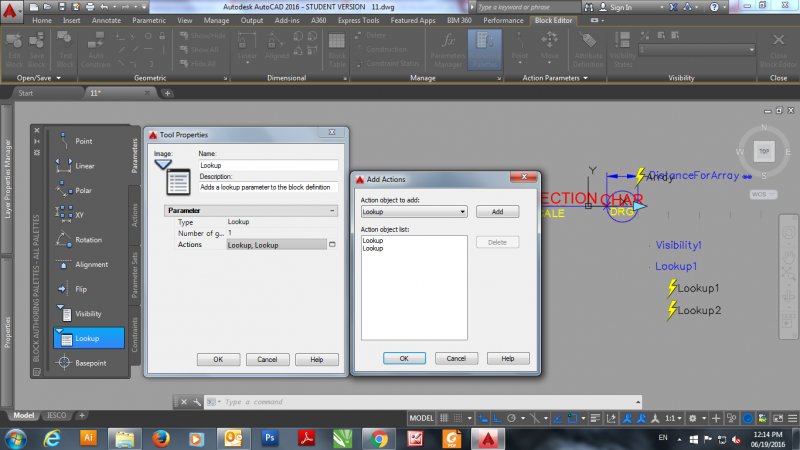The image size is (800, 450).
Task: Click Add button in Add Actions dialog
Action: 497,212
